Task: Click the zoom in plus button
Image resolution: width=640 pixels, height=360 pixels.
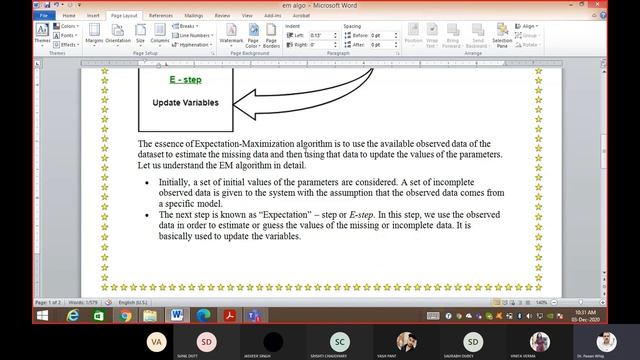Action: 602,302
